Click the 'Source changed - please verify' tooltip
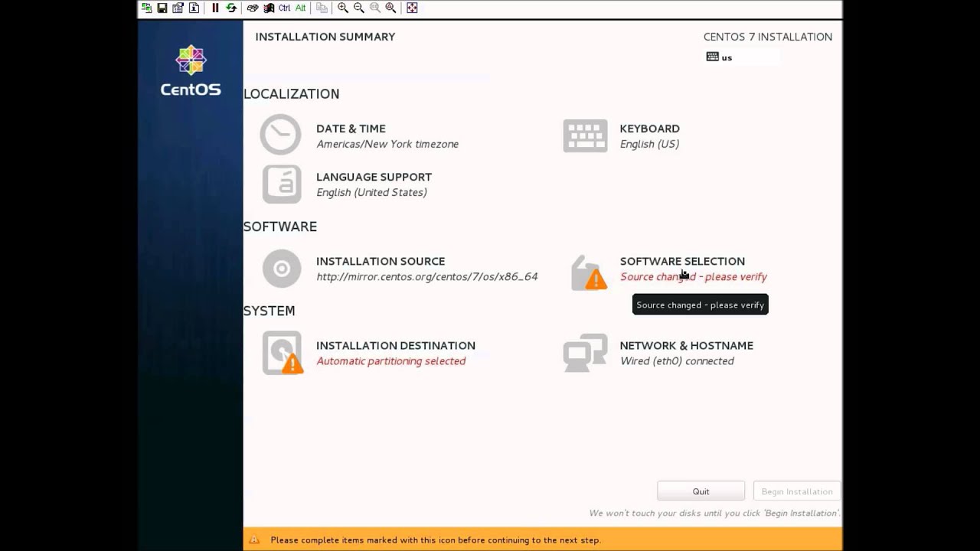 pyautogui.click(x=700, y=305)
